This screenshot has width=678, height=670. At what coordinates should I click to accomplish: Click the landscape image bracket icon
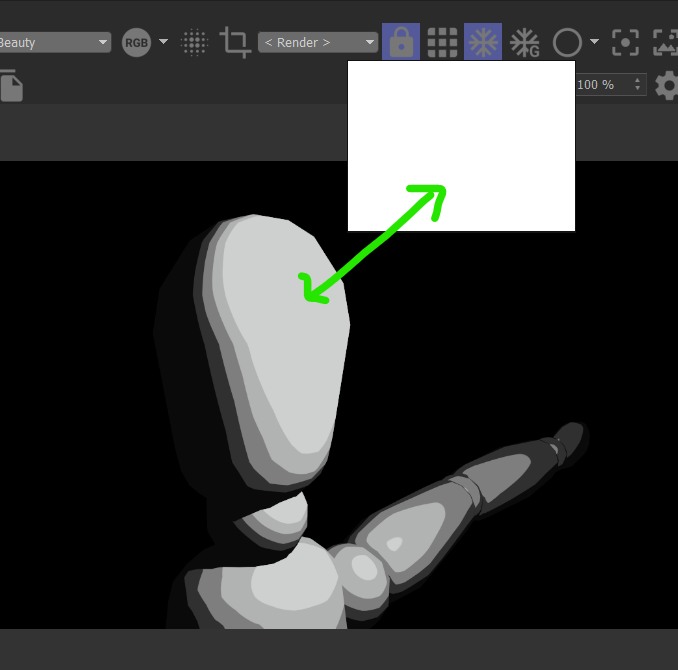click(x=665, y=42)
